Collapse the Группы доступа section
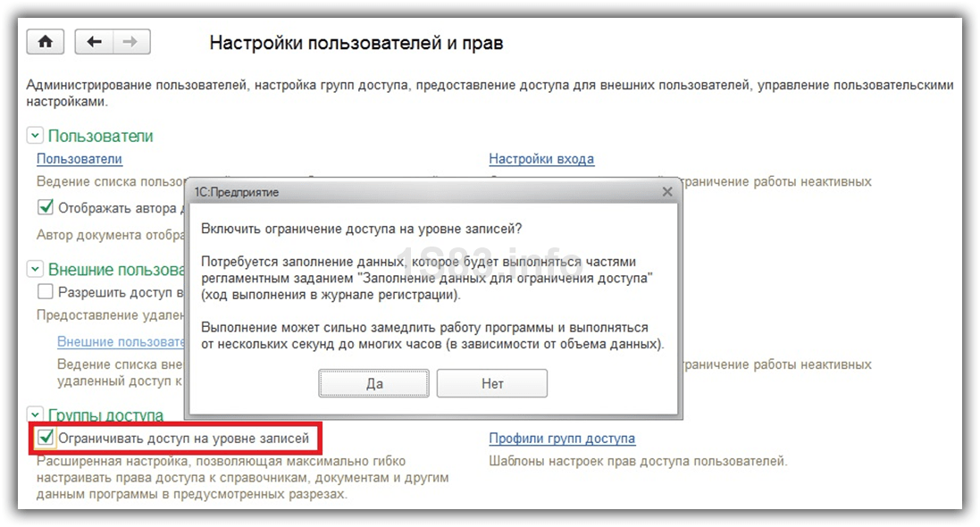Image resolution: width=980 pixels, height=527 pixels. (x=35, y=414)
